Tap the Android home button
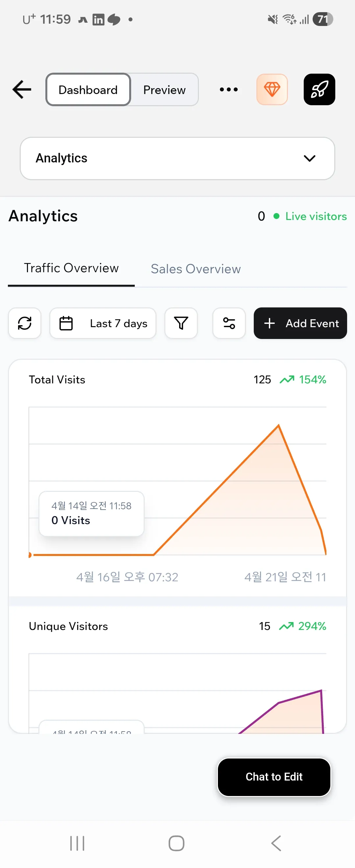Screen dimensions: 355x868 177,843
